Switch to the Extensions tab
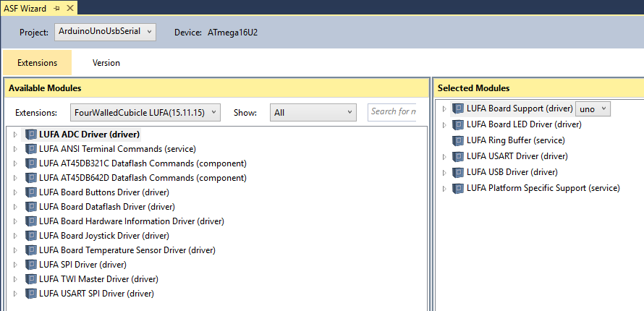The height and width of the screenshot is (311, 644). [x=38, y=63]
